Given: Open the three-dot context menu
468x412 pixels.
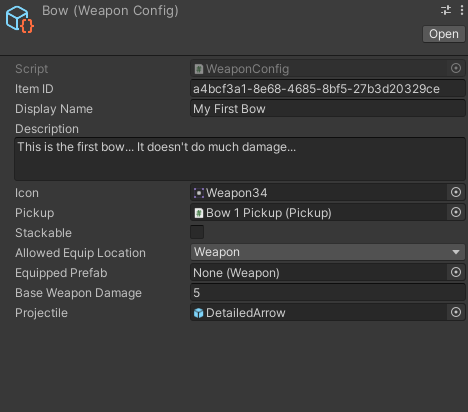Looking at the screenshot, I should (462, 10).
